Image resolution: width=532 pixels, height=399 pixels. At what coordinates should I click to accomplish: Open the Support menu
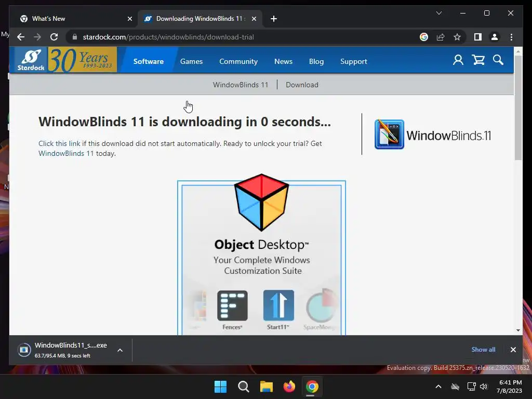pos(353,61)
